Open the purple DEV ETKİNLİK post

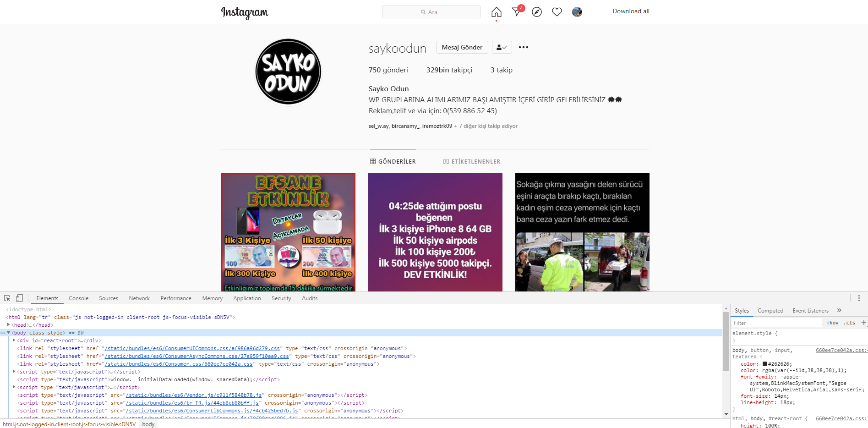tap(435, 232)
